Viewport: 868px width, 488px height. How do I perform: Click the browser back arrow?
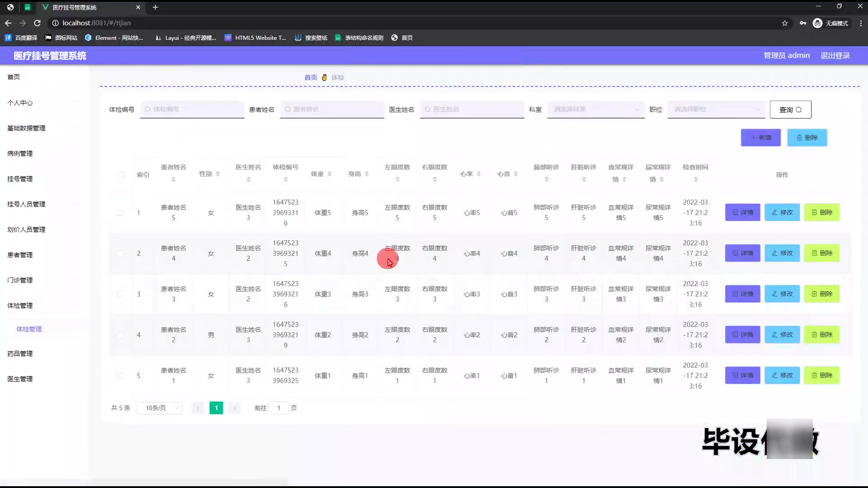pos(8,23)
